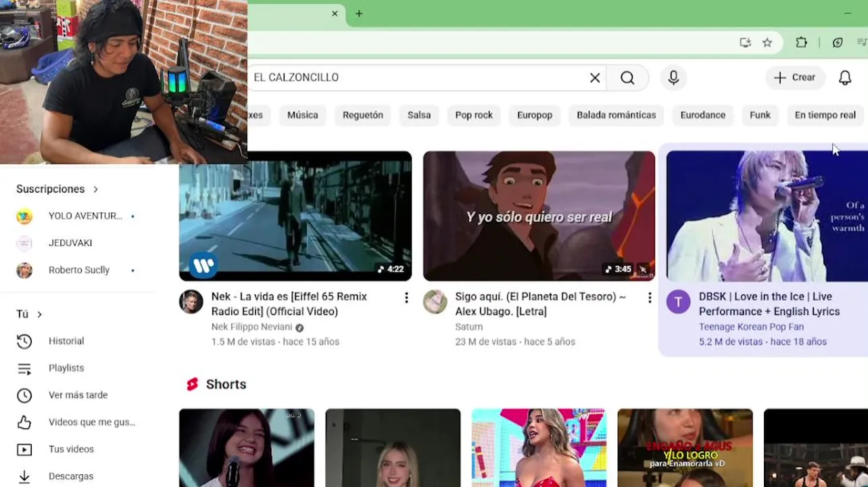The image size is (868, 487).
Task: Play the DBSK Love in the Ice thumbnail
Action: click(767, 216)
